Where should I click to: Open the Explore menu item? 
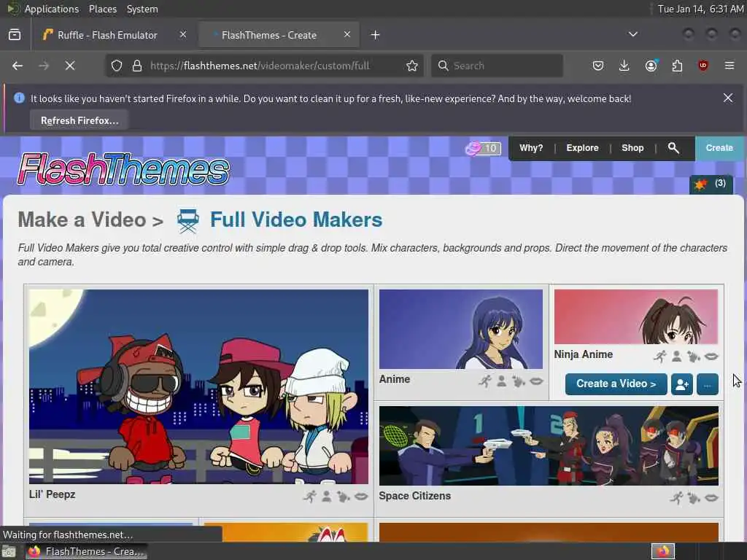(x=582, y=148)
